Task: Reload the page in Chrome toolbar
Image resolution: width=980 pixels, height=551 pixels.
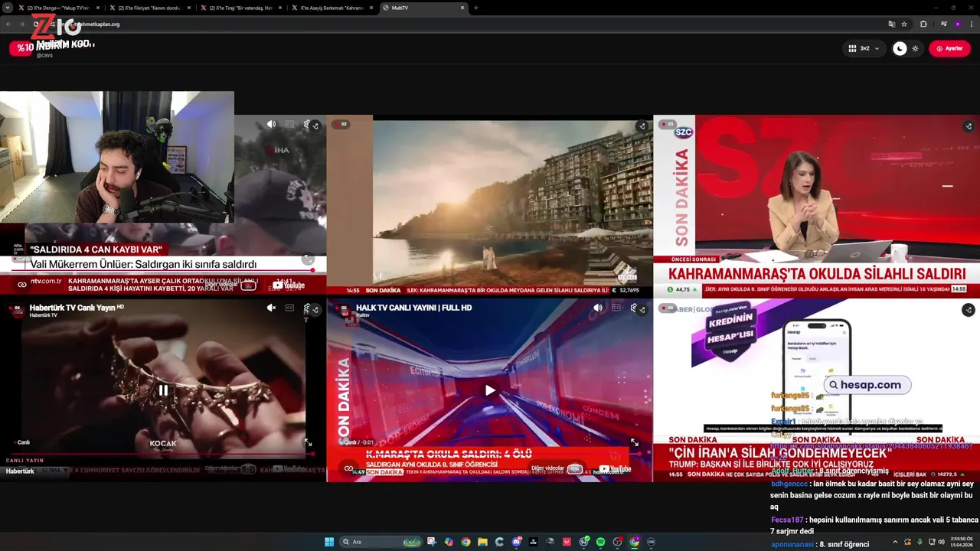Action: [35, 24]
